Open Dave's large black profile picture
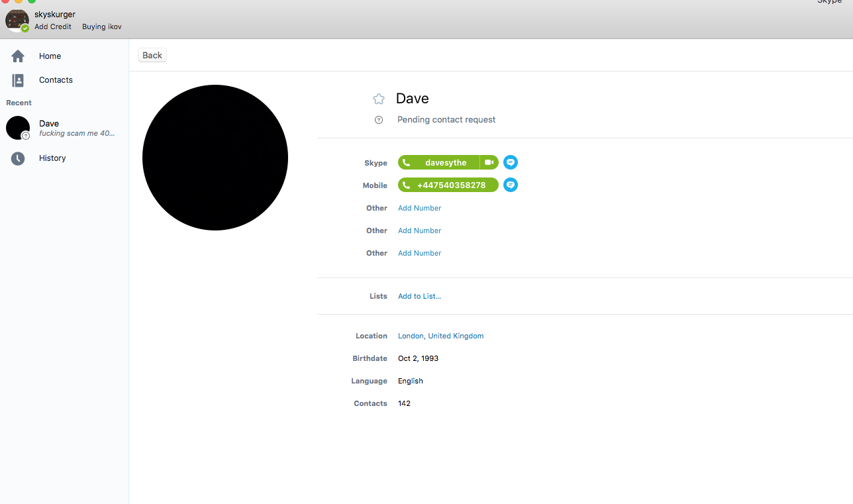 pos(215,158)
